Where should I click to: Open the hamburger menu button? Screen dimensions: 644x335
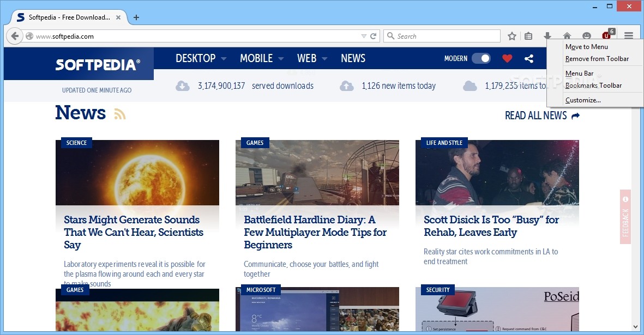(629, 36)
